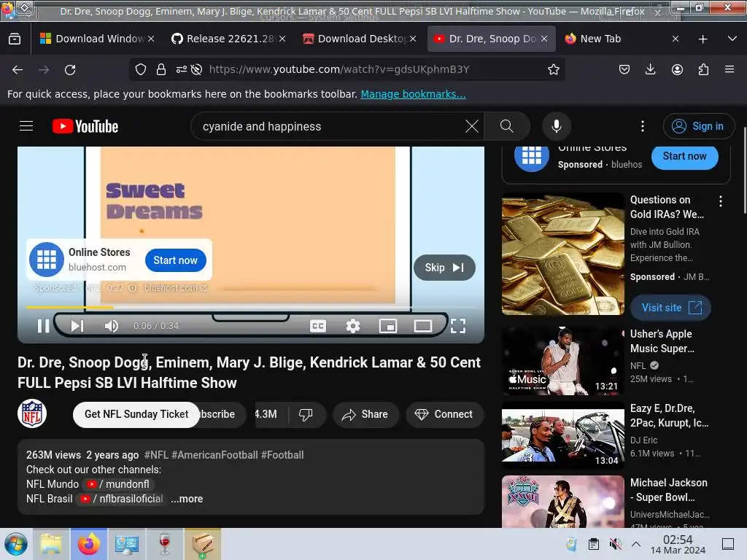Open the Firefox View button
The image size is (747, 560).
[15, 39]
